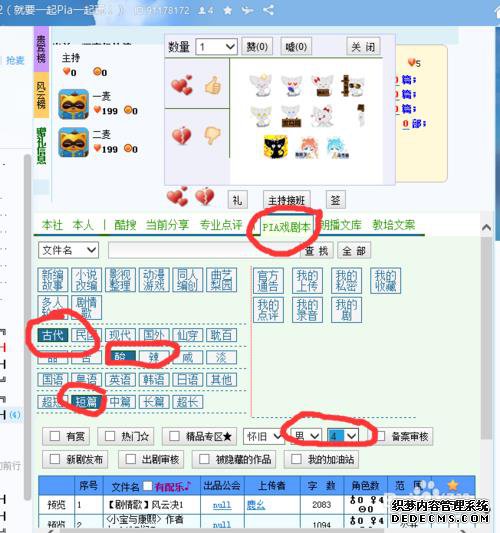Image resolution: width=500 pixels, height=533 pixels.
Task: Choose the black cat yellow sticker
Action: click(x=276, y=147)
